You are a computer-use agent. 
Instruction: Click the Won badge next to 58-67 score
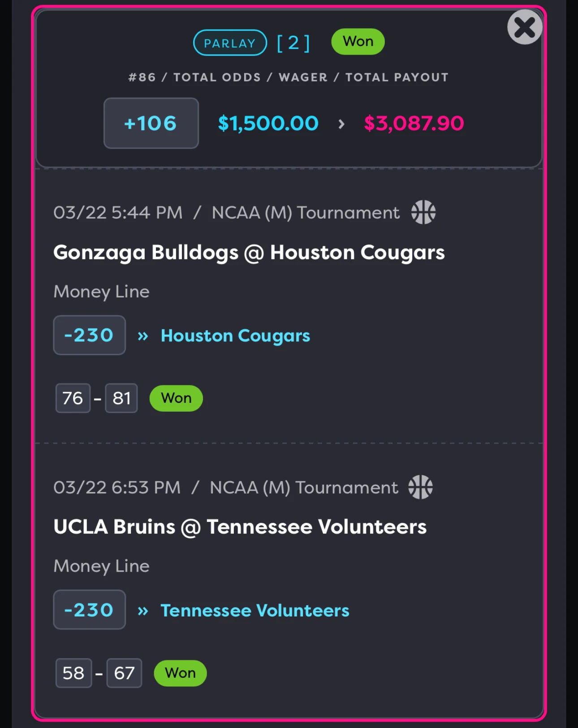180,673
